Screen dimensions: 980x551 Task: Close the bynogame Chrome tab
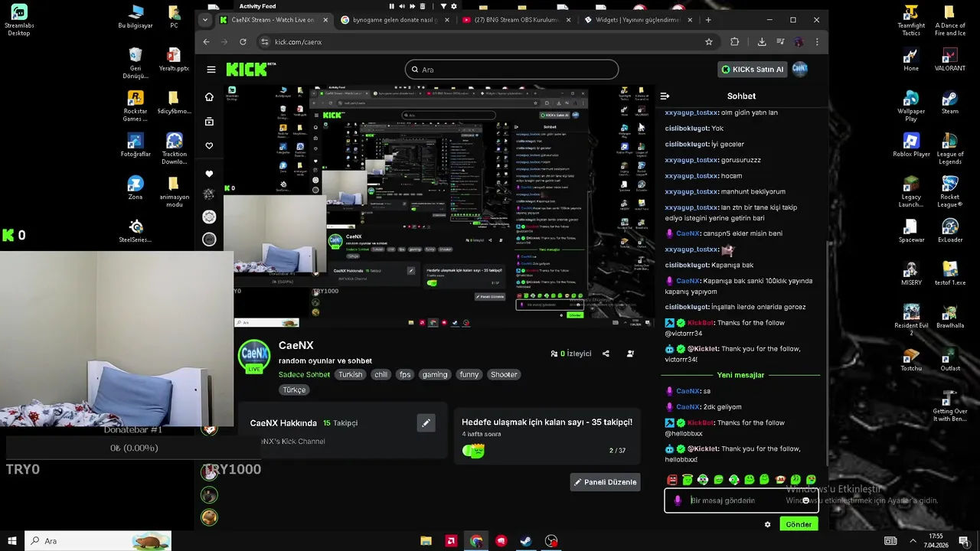click(x=446, y=20)
